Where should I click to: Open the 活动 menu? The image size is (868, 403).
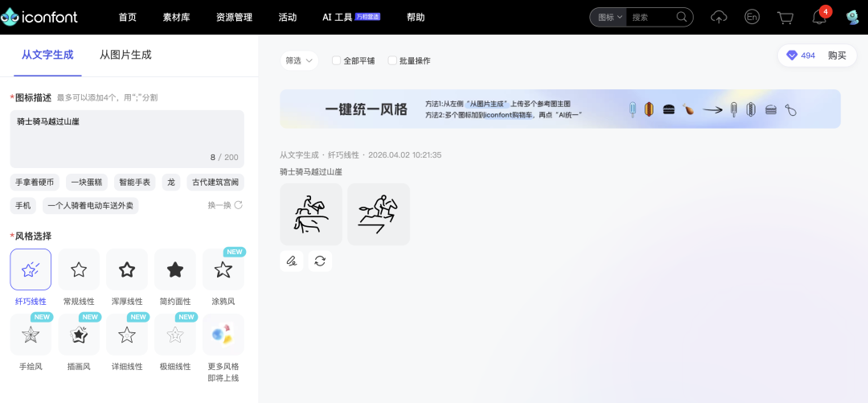point(287,17)
